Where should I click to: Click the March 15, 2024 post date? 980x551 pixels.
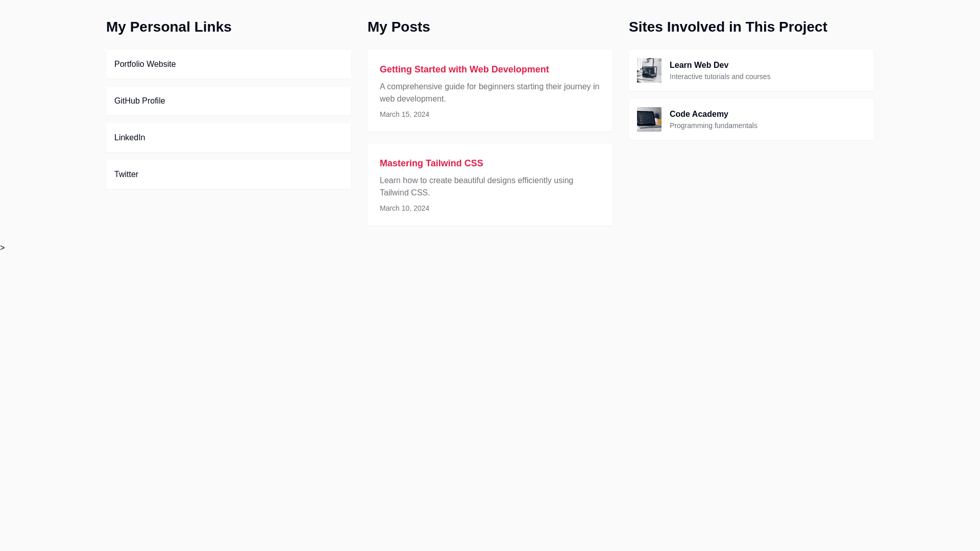(x=404, y=114)
